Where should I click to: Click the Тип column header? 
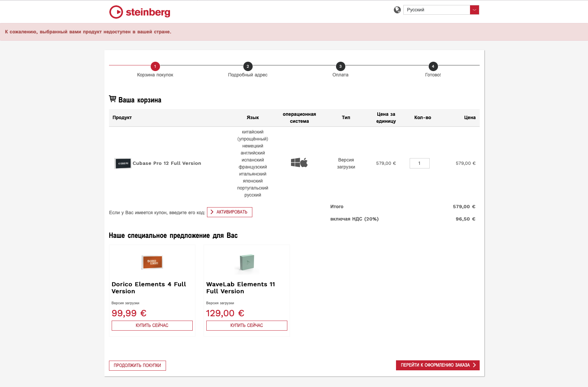point(346,118)
